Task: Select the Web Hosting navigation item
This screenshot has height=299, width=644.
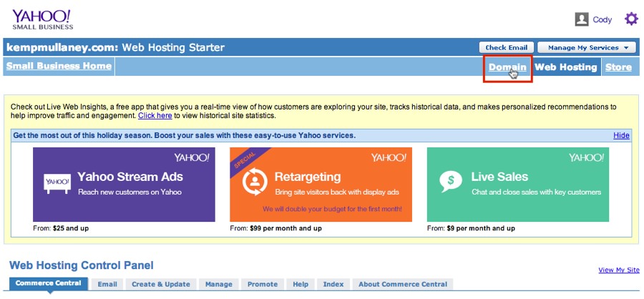Action: (x=565, y=67)
